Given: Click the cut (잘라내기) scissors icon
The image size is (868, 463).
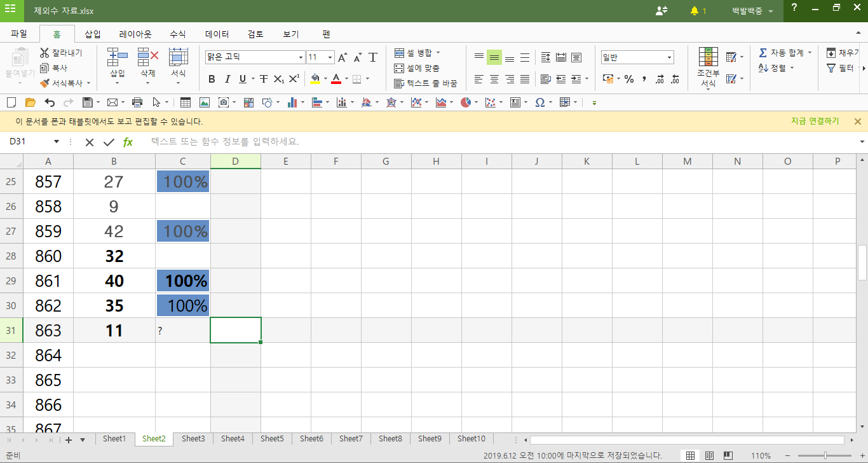Looking at the screenshot, I should click(44, 53).
